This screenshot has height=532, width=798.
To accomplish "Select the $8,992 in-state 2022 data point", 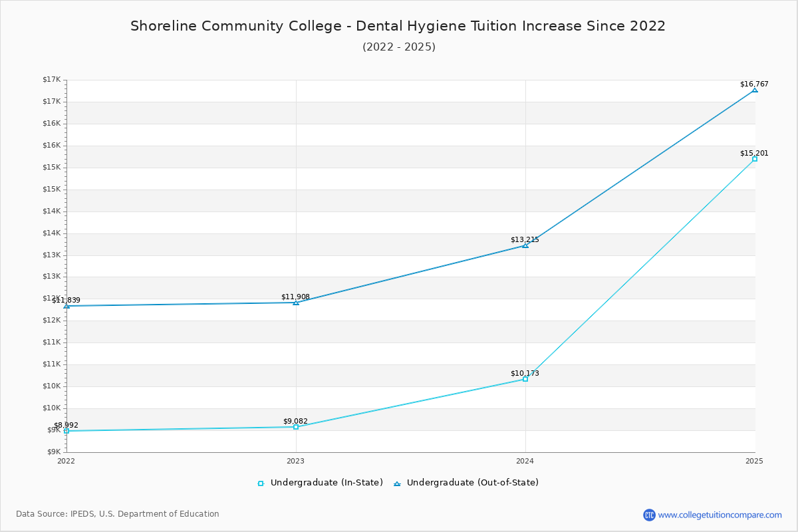I will pyautogui.click(x=66, y=431).
